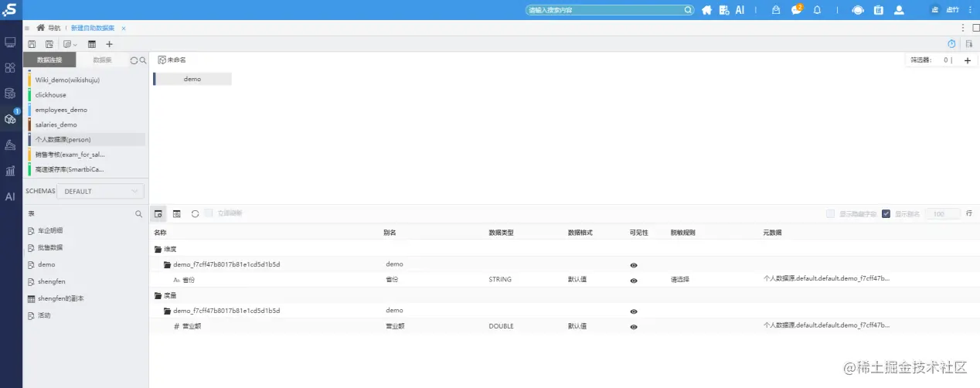Open the customer service headset icon

(858, 10)
